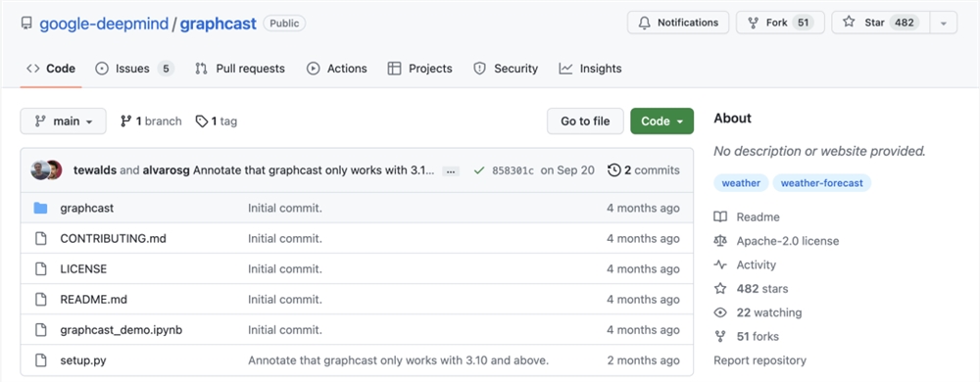Click the Fork icon button

pyautogui.click(x=780, y=23)
